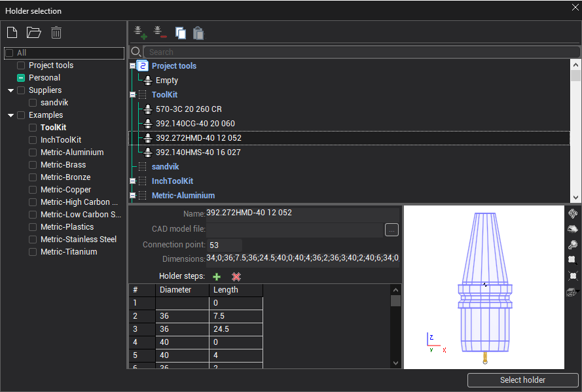
Task: Click the red X to delete holder step
Action: [236, 277]
